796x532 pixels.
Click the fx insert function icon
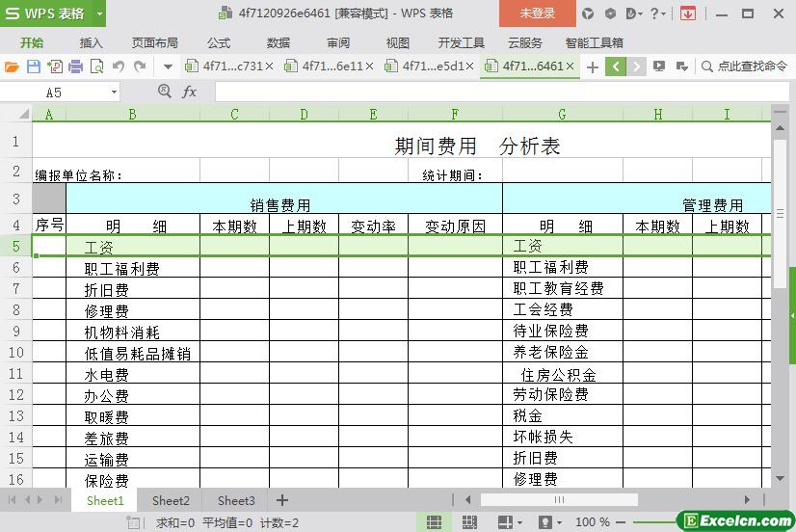[x=189, y=92]
